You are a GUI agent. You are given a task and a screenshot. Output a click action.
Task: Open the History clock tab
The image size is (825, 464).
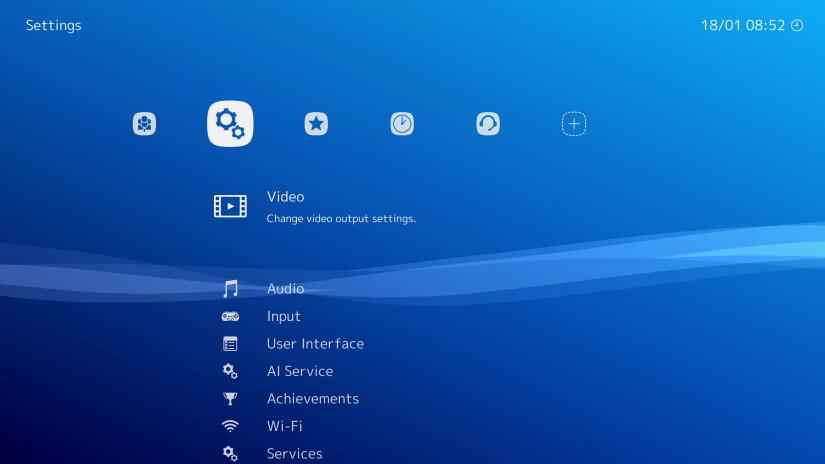point(402,124)
